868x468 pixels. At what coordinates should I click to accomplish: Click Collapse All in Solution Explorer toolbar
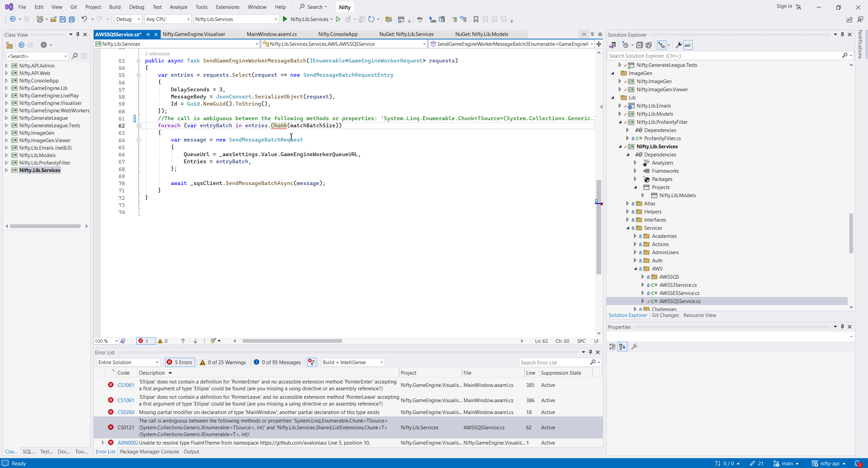pyautogui.click(x=639, y=45)
